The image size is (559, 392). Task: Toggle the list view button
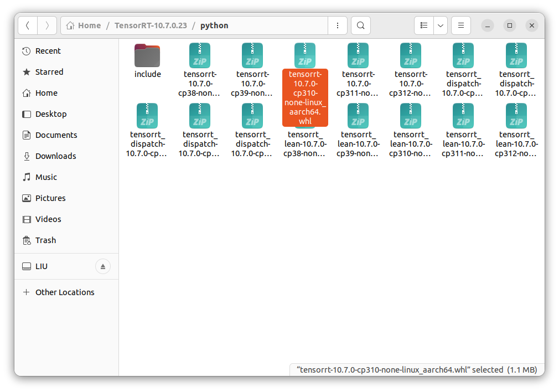[x=424, y=25]
